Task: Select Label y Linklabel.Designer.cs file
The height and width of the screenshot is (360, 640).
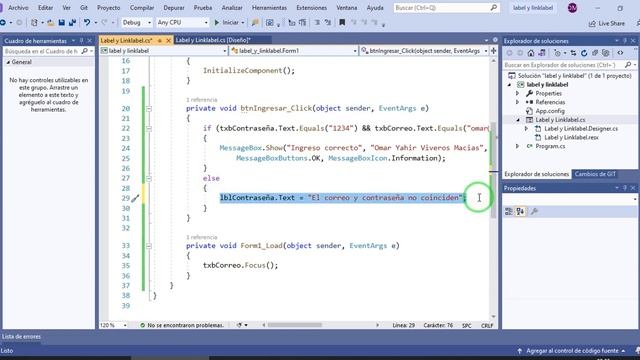Action: point(581,129)
